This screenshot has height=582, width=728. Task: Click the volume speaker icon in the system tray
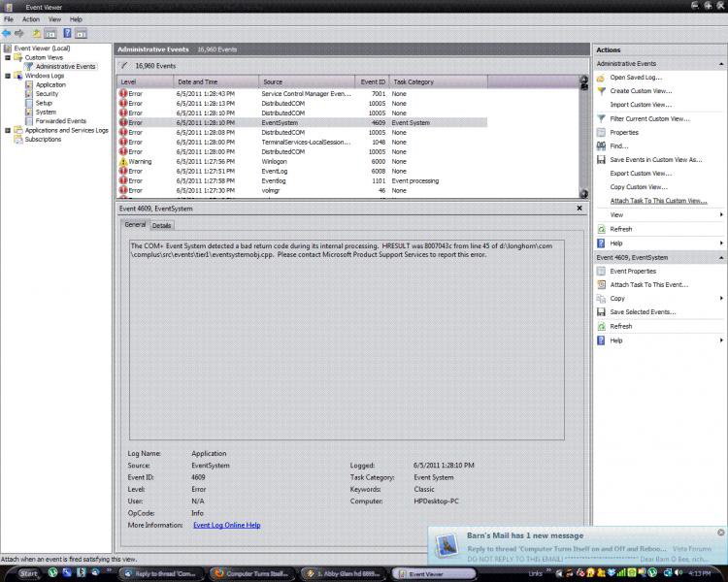point(679,573)
